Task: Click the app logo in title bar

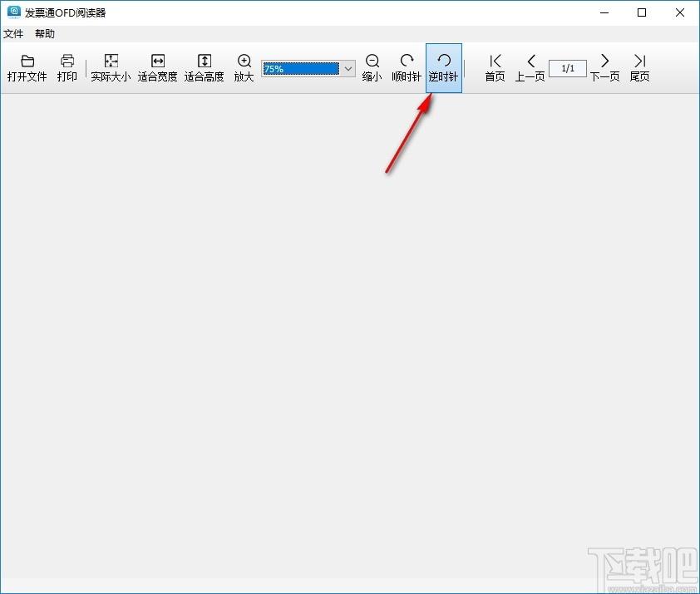Action: click(x=14, y=12)
